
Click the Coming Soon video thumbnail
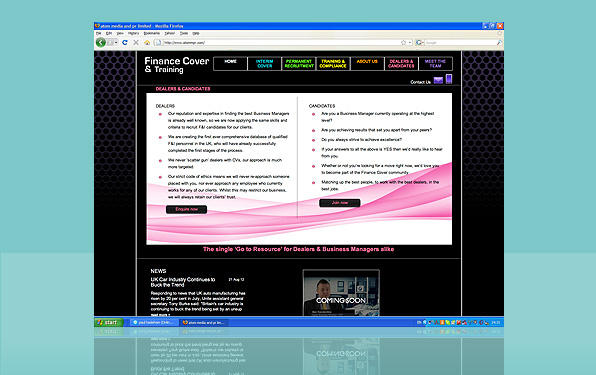(341, 293)
